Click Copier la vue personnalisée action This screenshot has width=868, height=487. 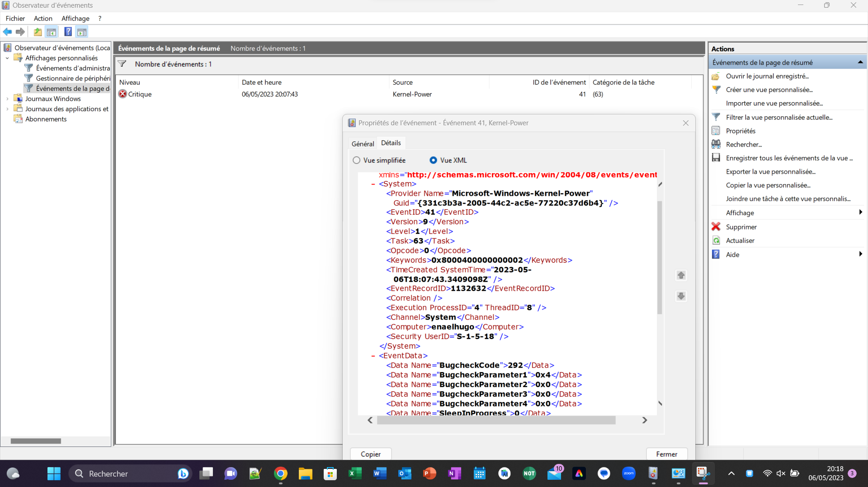768,185
